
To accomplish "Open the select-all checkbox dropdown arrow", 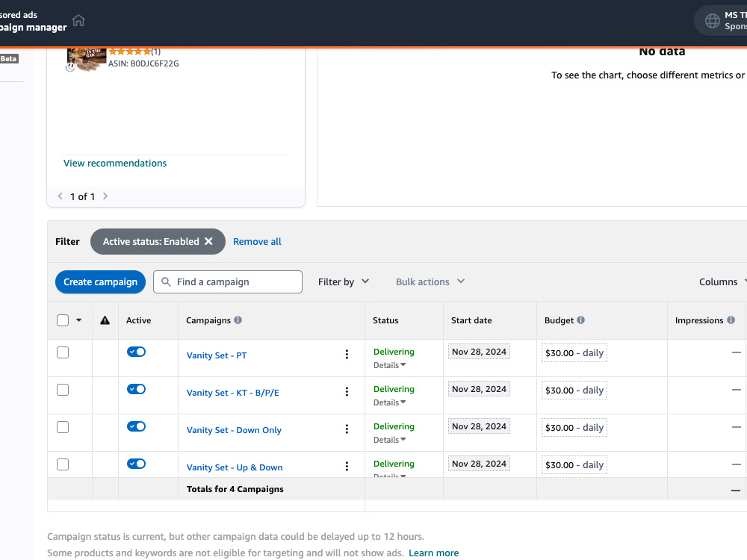I will 79,320.
